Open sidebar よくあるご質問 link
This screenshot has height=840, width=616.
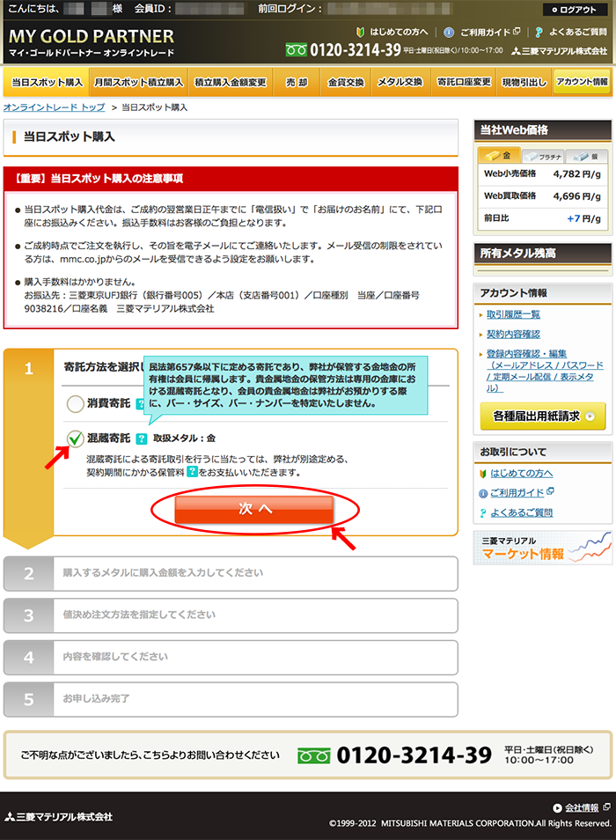point(521,512)
